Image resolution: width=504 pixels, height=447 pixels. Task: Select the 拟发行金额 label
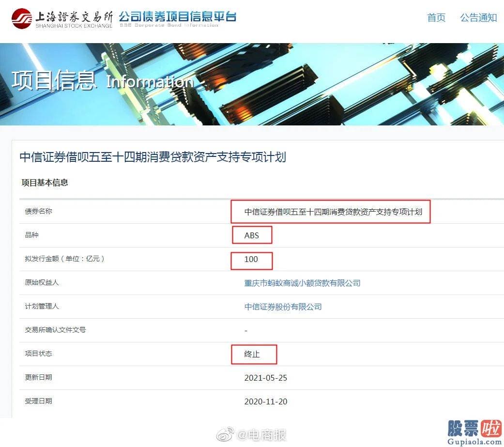pos(64,259)
